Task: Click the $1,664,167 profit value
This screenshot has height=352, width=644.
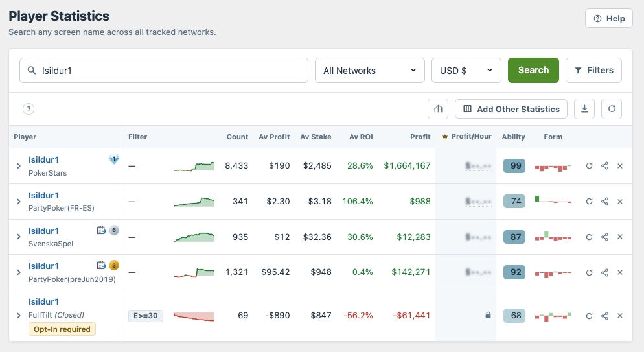Action: pos(407,165)
